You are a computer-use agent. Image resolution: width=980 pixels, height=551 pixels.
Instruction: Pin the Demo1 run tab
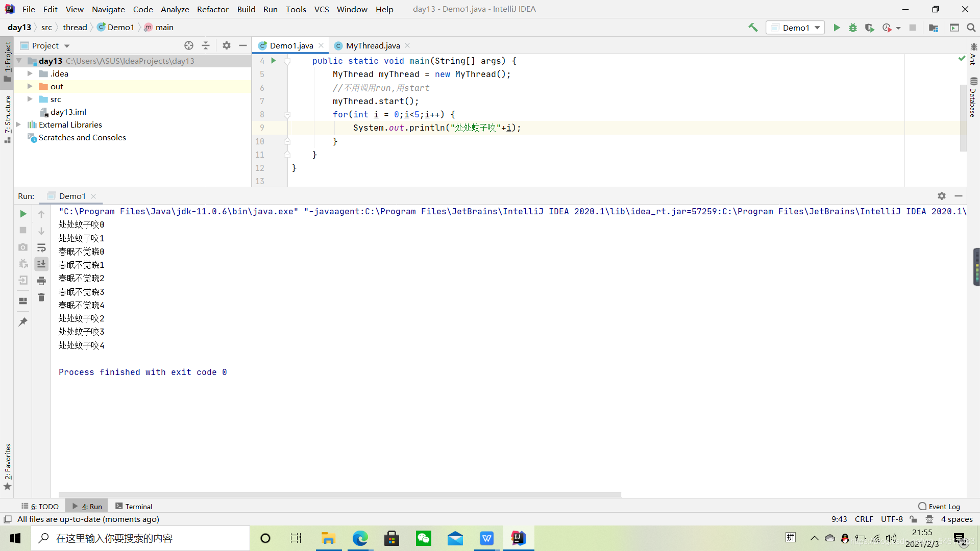click(x=23, y=322)
